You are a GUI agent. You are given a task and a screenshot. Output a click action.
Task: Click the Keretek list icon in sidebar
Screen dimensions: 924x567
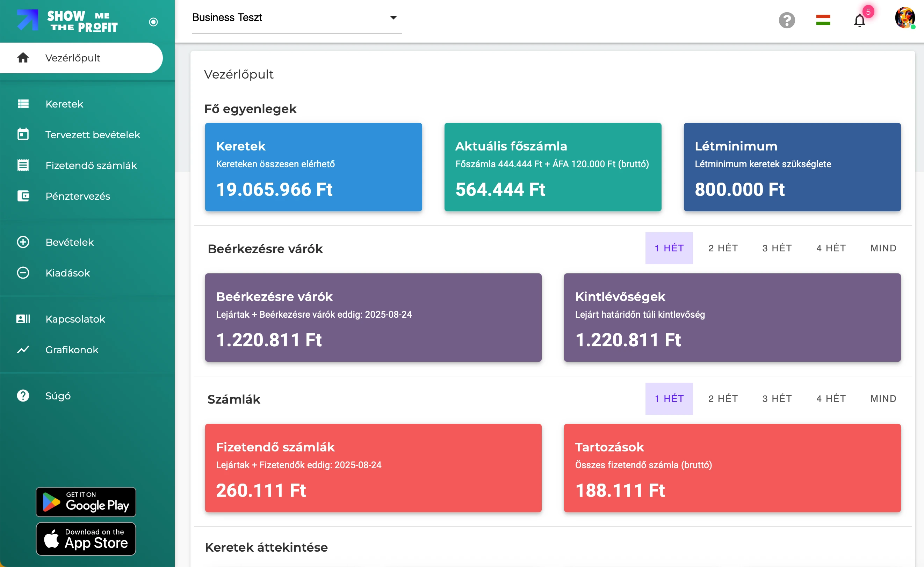pos(23,104)
